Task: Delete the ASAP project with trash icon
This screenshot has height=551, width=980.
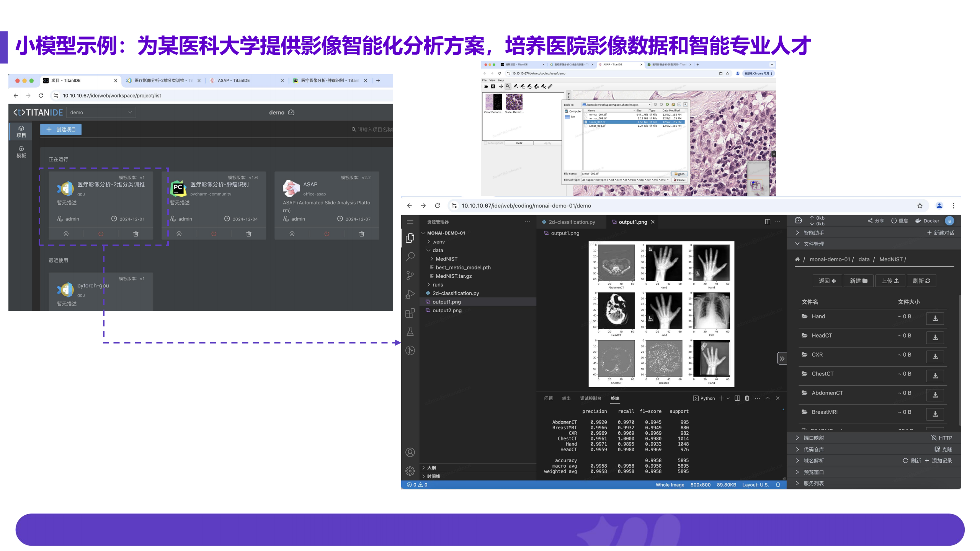Action: (362, 234)
